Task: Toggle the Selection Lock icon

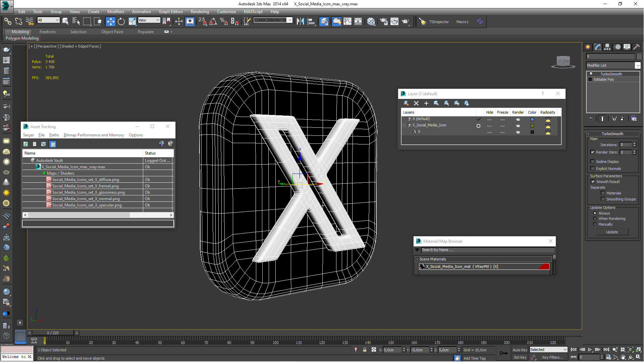Action: (x=365, y=350)
